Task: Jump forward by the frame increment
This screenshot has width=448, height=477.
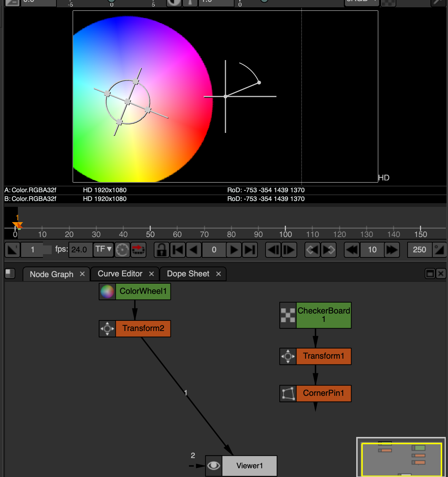Action: point(392,250)
